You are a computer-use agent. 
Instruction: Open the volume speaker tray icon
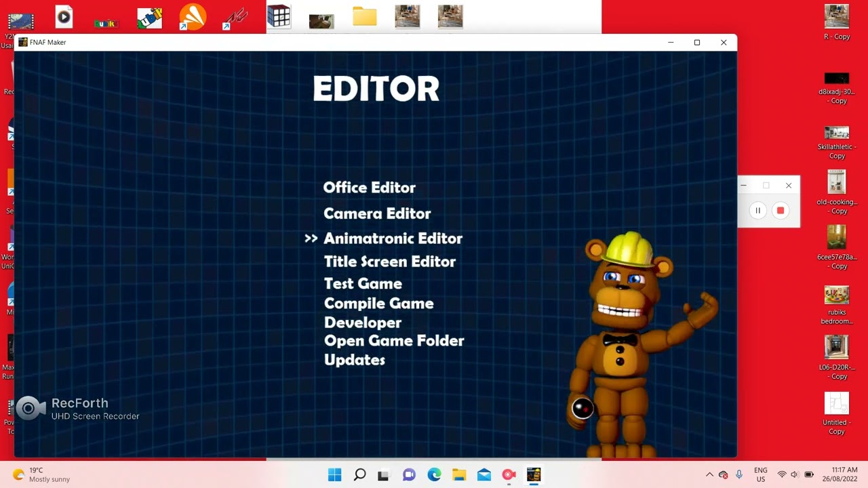(x=794, y=474)
